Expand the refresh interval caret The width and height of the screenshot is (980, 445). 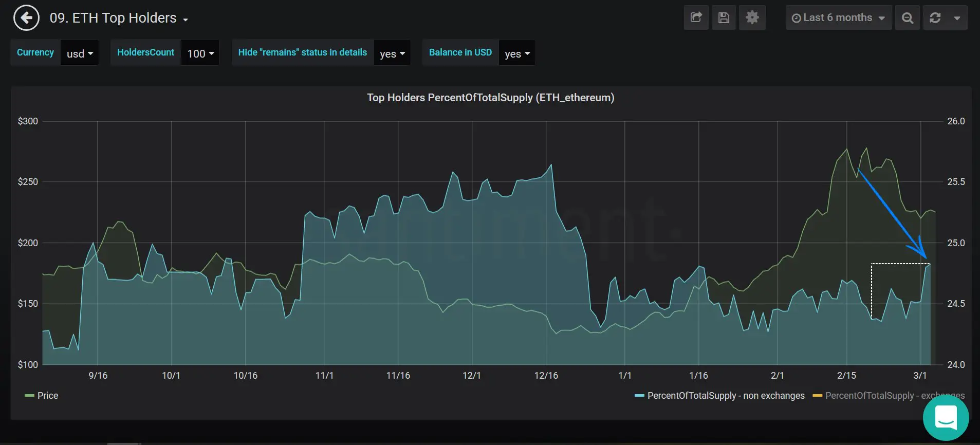957,18
